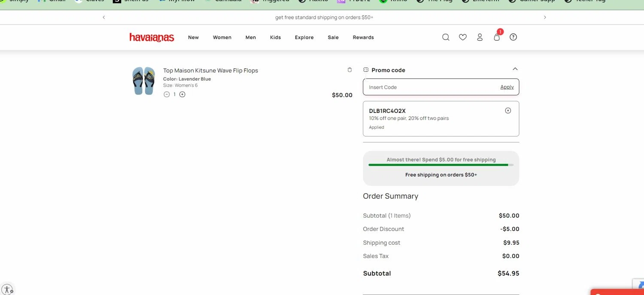Click the Sales Tax value $0.00
This screenshot has height=295, width=644.
511,256
